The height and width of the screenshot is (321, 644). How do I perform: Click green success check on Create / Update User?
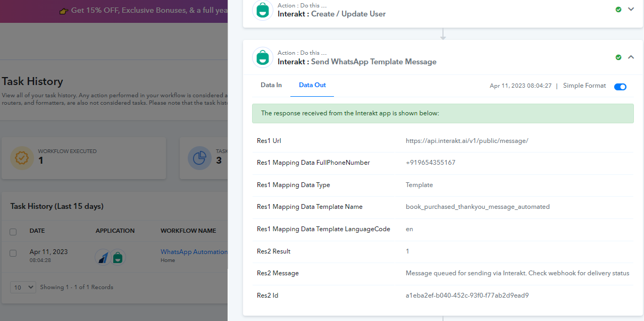[x=618, y=10]
